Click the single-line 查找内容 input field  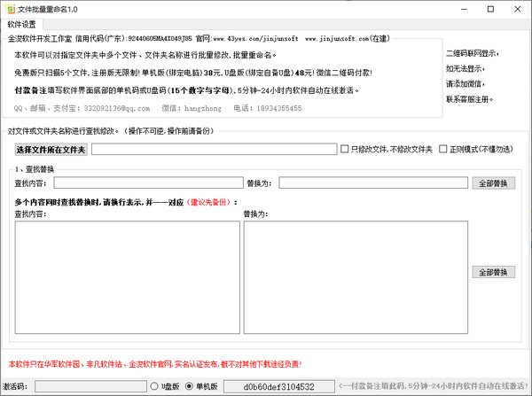click(148, 182)
